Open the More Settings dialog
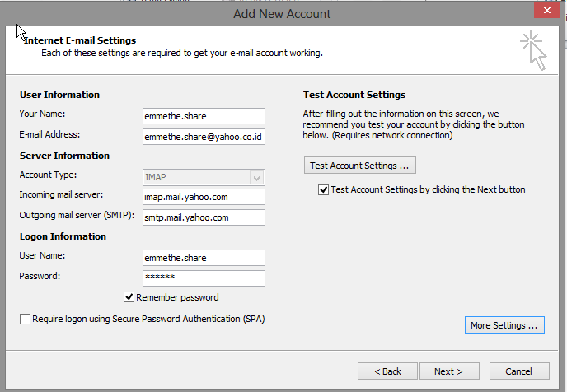Image resolution: width=567 pixels, height=392 pixels. [504, 325]
